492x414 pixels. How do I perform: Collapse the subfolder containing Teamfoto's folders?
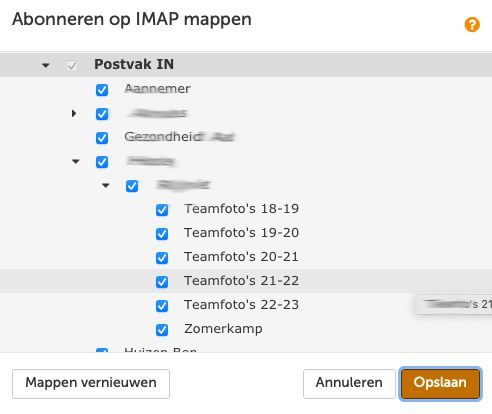click(106, 186)
